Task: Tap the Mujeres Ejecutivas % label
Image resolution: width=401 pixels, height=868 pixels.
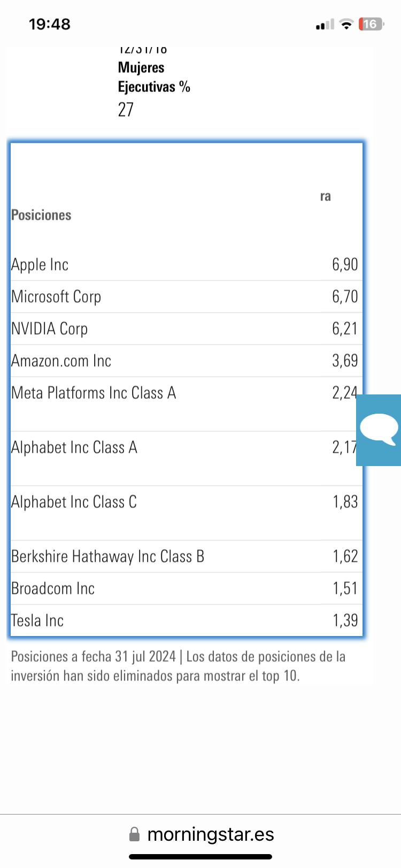Action: 154,77
